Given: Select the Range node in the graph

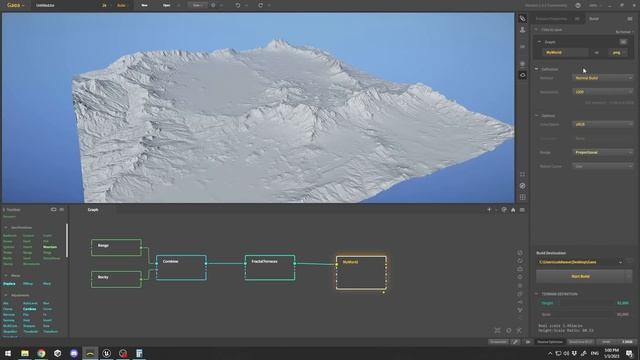Looking at the screenshot, I should (x=116, y=247).
